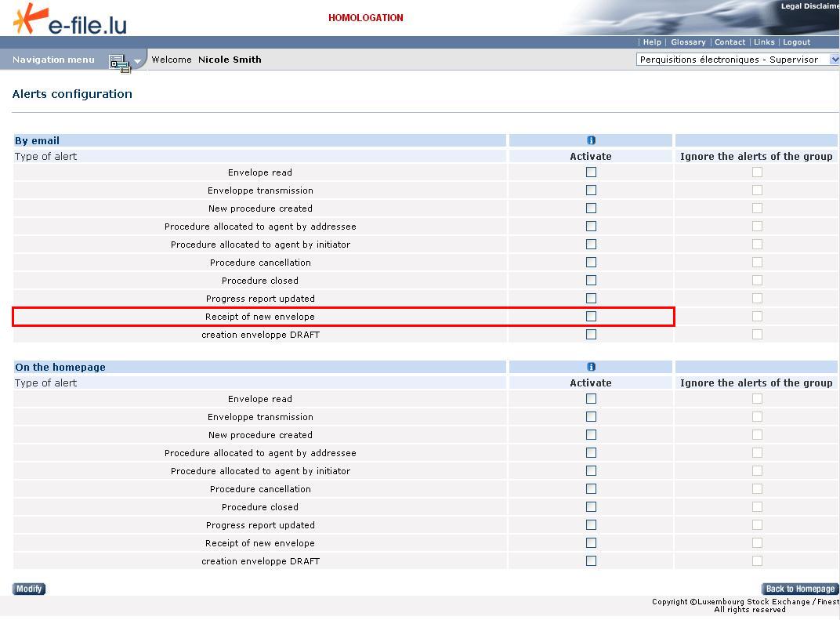
Task: Activate homepage alert for Procedure allocated by addressee
Action: tap(591, 453)
